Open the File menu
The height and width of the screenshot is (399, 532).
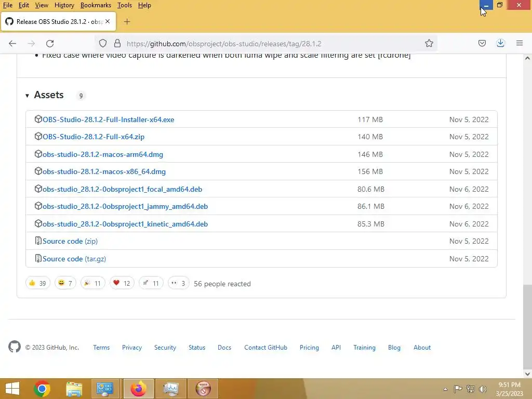click(x=7, y=5)
